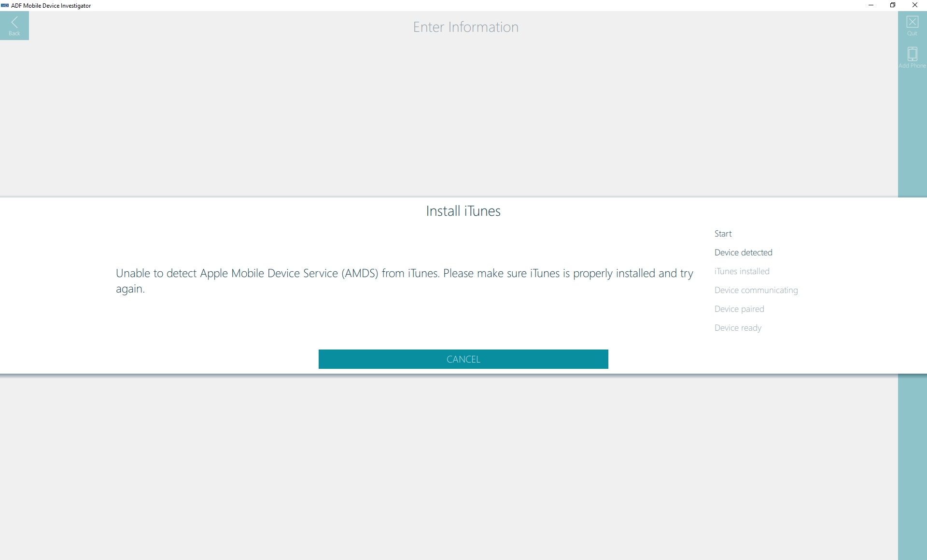Click the Add Phone icon
The image size is (927, 560).
click(912, 53)
